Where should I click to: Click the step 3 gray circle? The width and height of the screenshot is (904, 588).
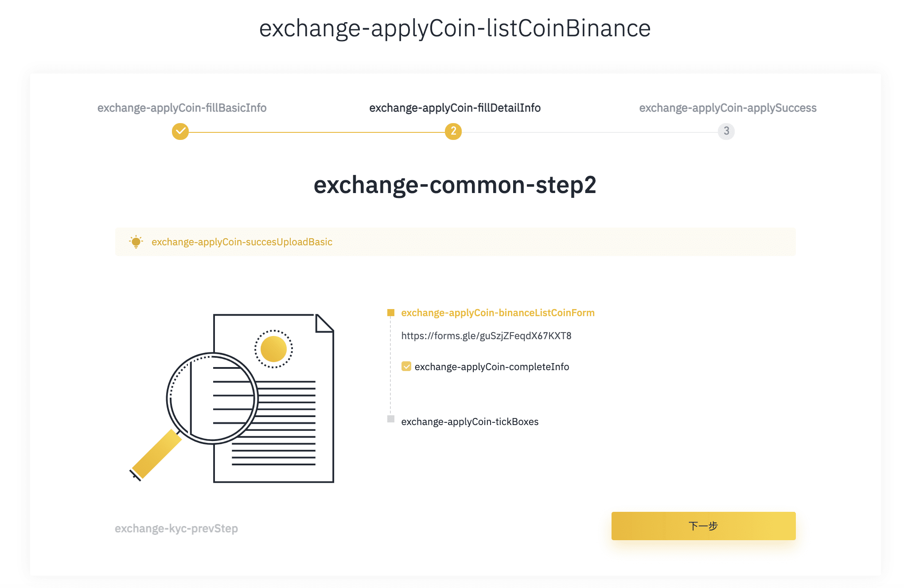tap(726, 132)
